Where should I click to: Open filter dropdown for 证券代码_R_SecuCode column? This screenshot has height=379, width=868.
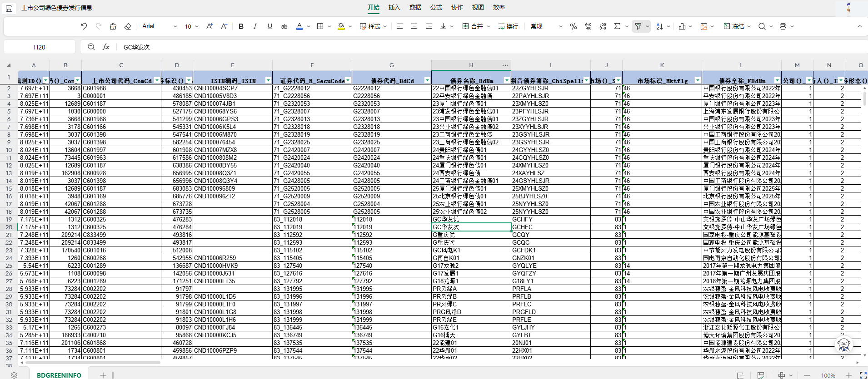tap(348, 80)
